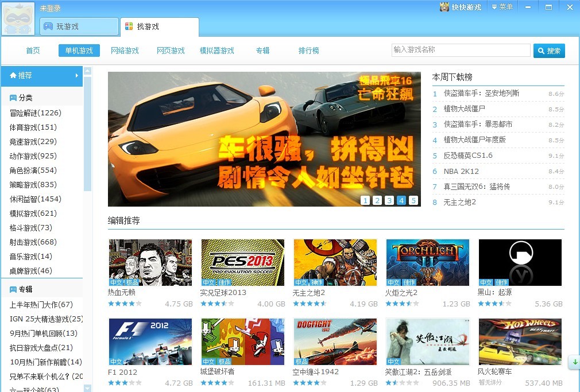Switch to the 找游戏 tab

(160, 26)
